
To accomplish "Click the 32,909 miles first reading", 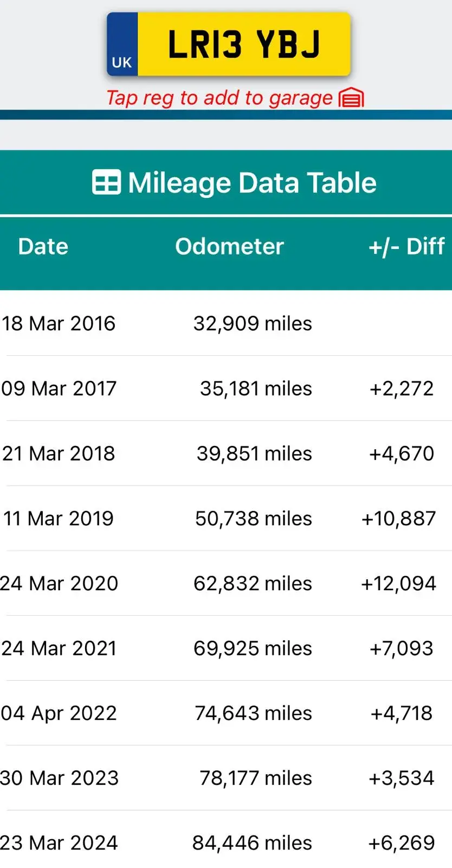I will 253,324.
